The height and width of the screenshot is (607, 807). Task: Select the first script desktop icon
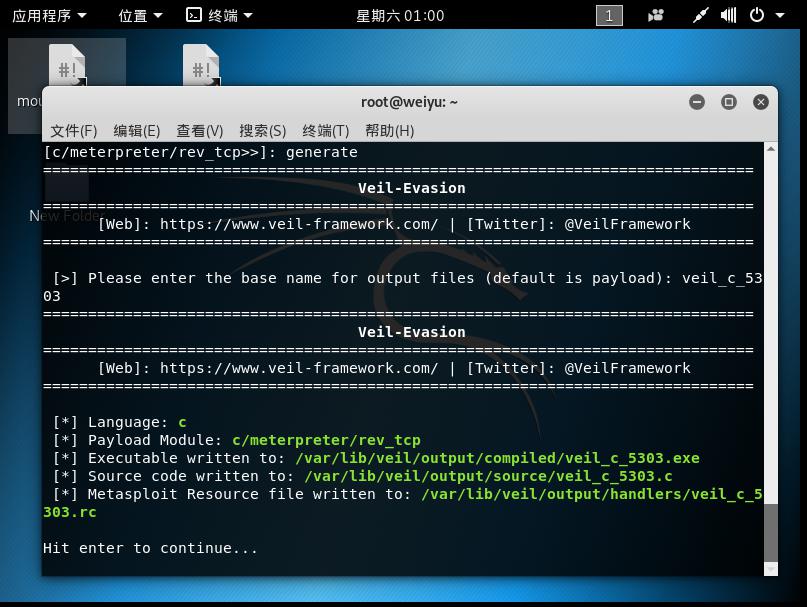pyautogui.click(x=67, y=65)
